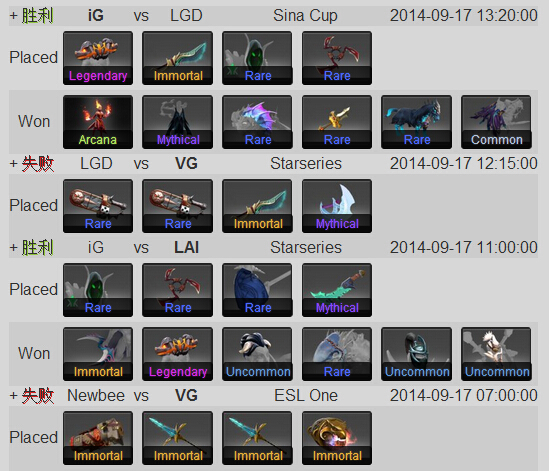Click the Mythical blade placed on LGD vs VG
The width and height of the screenshot is (549, 471).
[x=337, y=206]
